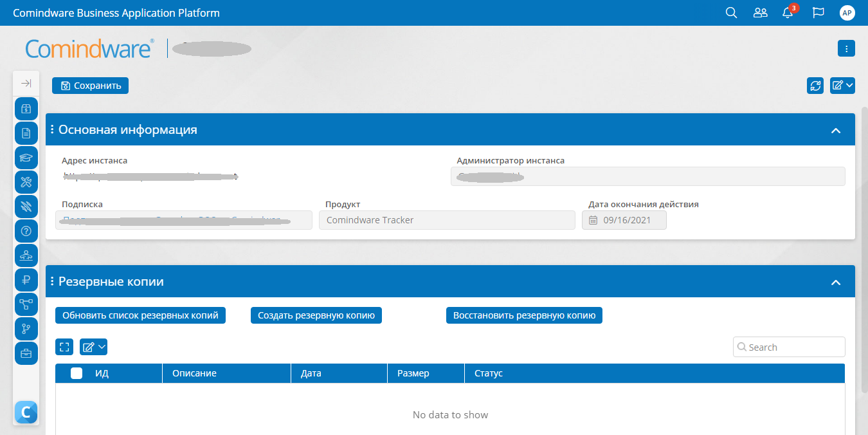The height and width of the screenshot is (435, 868).
Task: Open the briefcase sidebar icon
Action: [26, 353]
